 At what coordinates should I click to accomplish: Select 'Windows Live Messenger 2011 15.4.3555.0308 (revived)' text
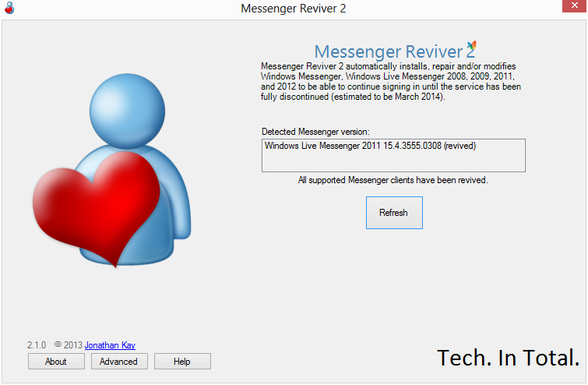point(370,146)
